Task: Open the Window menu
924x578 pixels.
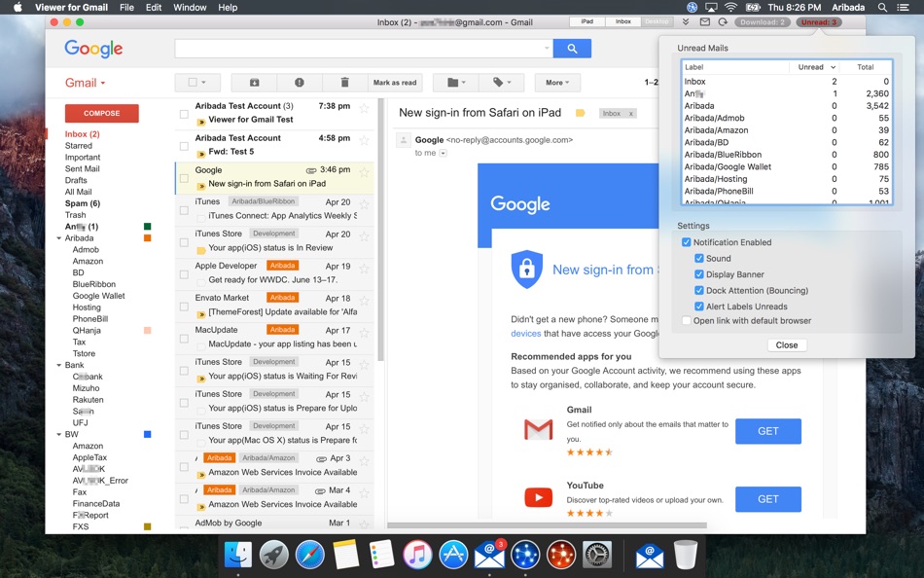Action: pyautogui.click(x=190, y=8)
